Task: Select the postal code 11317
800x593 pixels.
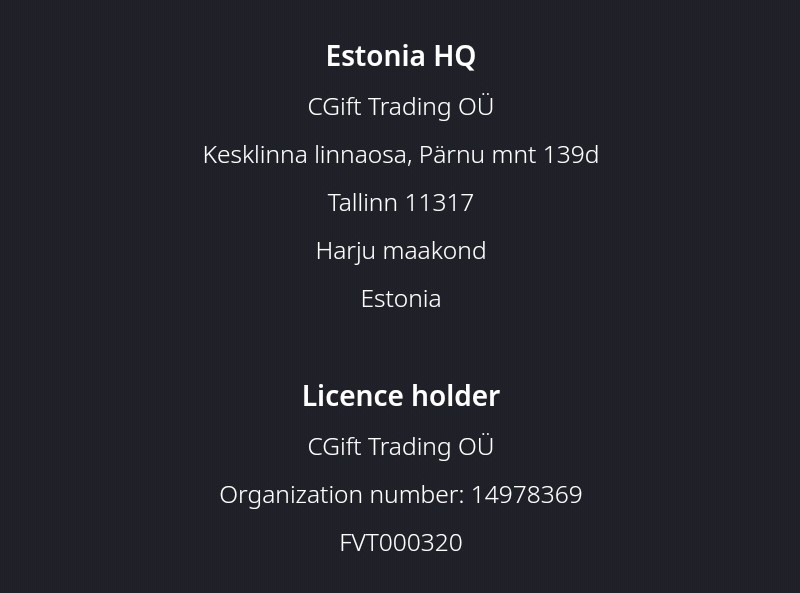Action: (439, 203)
